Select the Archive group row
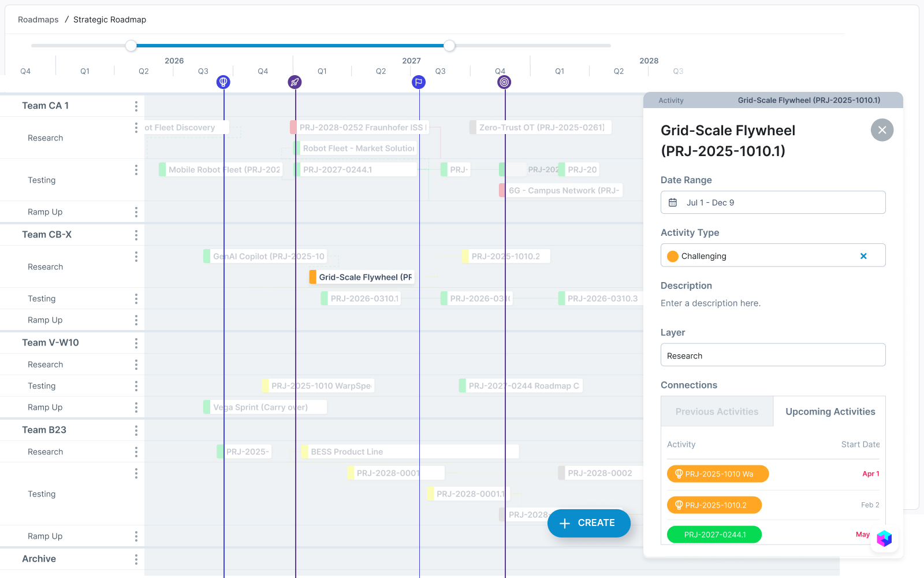This screenshot has height=578, width=924. (72, 559)
